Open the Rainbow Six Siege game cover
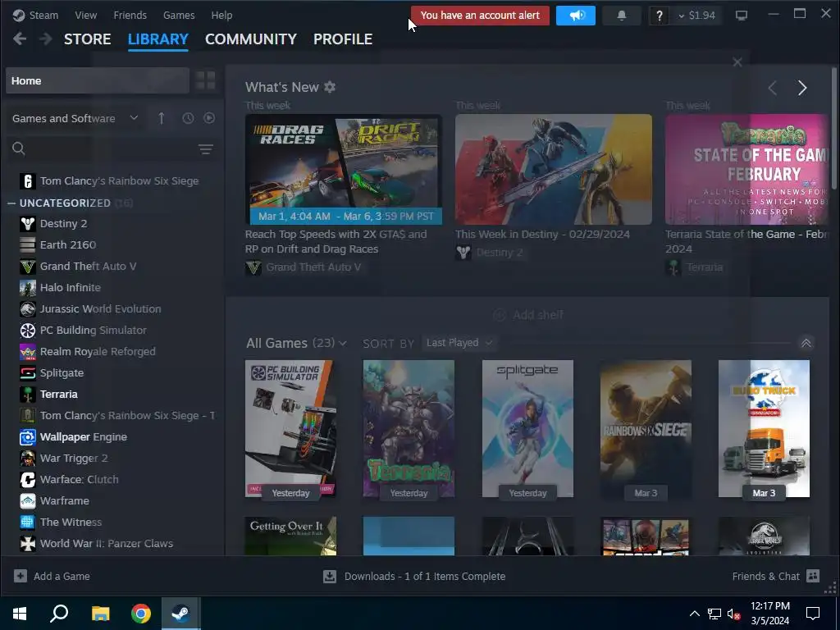 pos(646,428)
